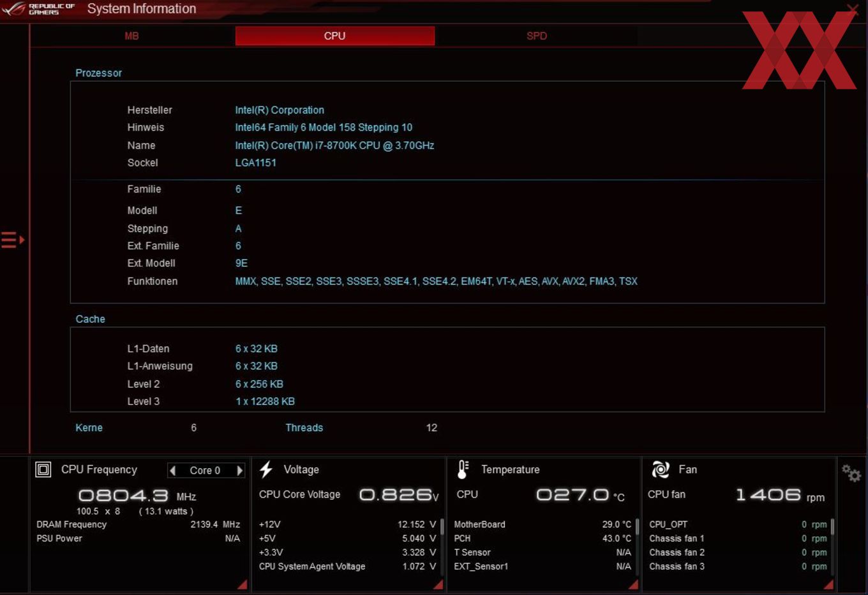
Task: Click the Cache section heading
Action: [x=90, y=319]
